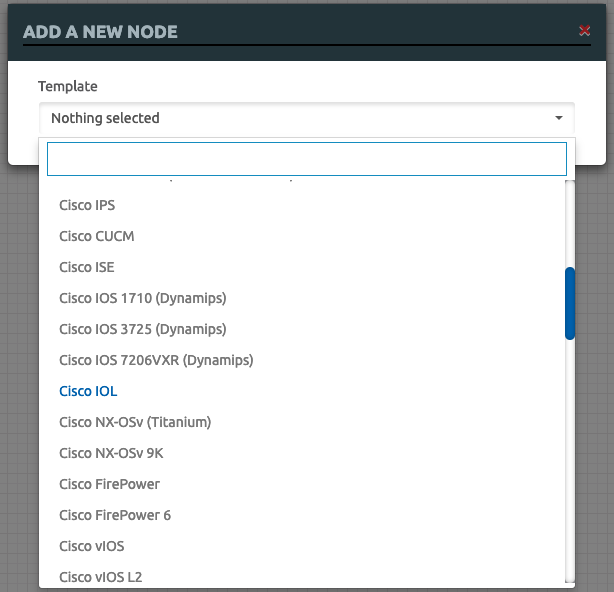The height and width of the screenshot is (592, 614).
Task: Select Cisco IPS template
Action: 302,205
